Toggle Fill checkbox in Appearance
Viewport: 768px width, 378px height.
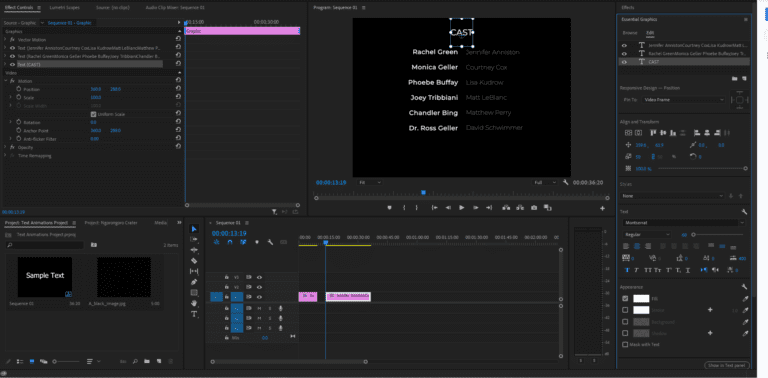pyautogui.click(x=625, y=298)
